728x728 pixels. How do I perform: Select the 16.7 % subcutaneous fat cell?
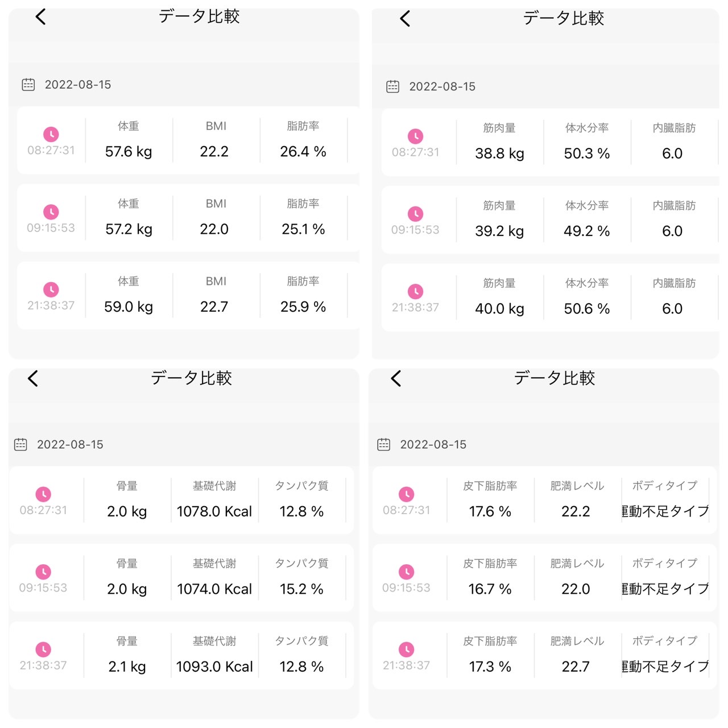point(490,578)
